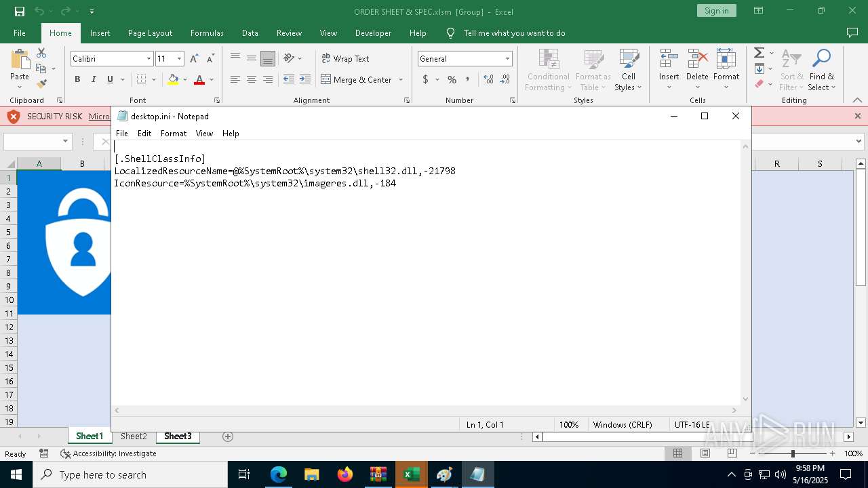The image size is (868, 488).
Task: Decrease decimal places
Action: [x=505, y=79]
